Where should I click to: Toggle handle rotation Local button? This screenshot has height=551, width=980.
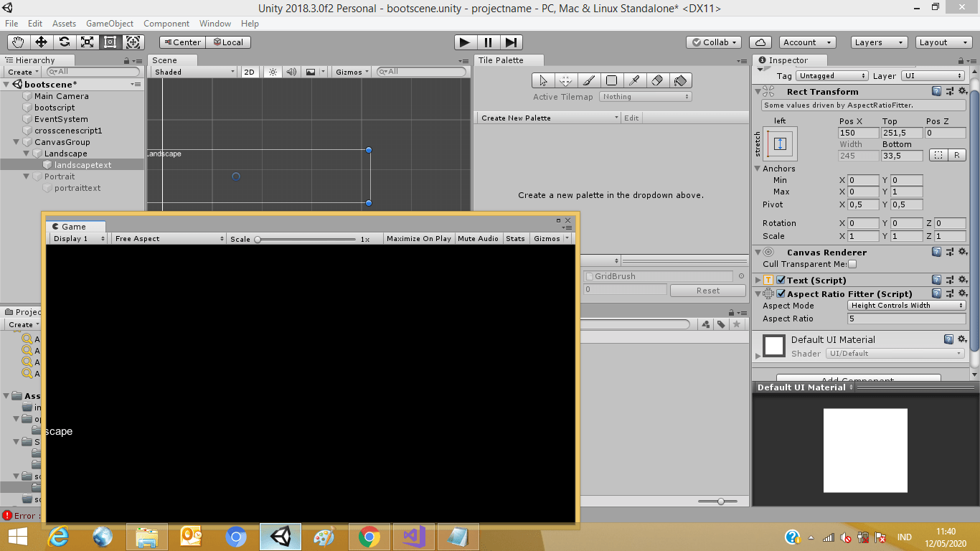coord(228,42)
